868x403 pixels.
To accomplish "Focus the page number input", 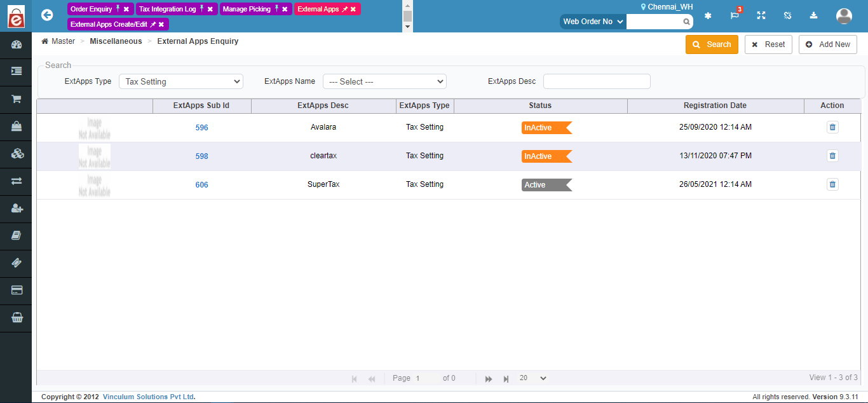I will click(x=426, y=378).
